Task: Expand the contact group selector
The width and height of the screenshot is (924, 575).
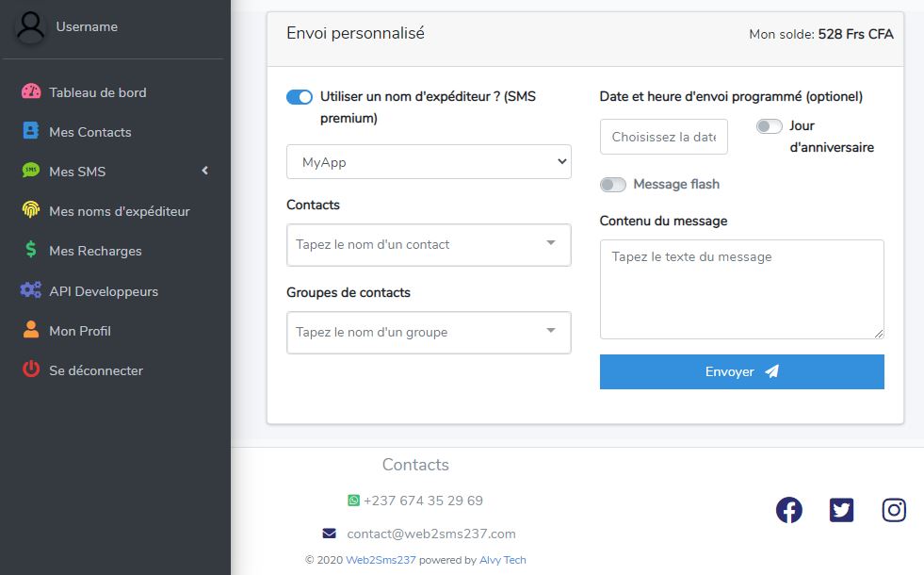Action: coord(429,333)
